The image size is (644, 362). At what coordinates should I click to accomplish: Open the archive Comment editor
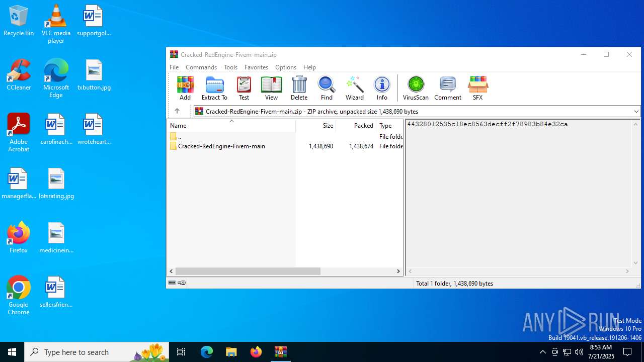448,88
